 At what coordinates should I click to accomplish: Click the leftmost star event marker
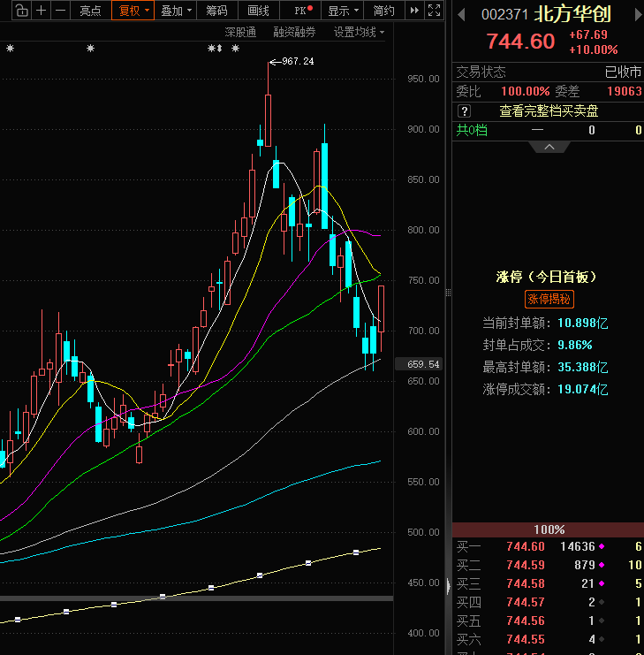(11, 49)
